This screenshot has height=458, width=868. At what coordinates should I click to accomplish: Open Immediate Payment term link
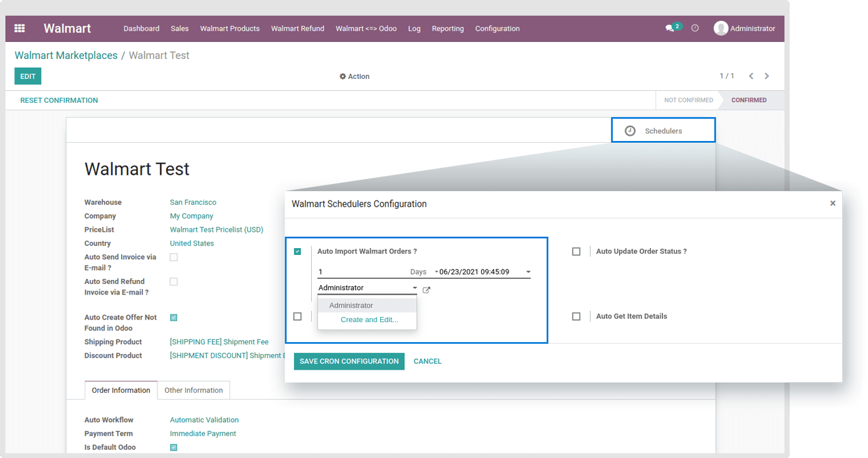[203, 434]
